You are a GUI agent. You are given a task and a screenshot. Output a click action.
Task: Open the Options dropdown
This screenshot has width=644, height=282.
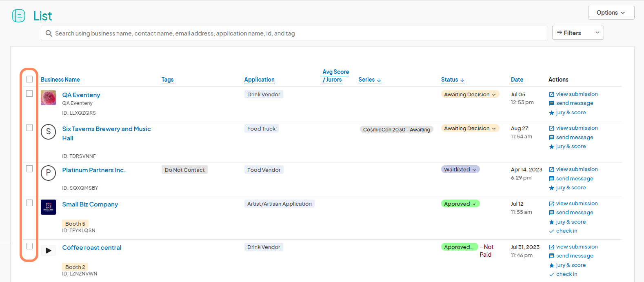[611, 13]
